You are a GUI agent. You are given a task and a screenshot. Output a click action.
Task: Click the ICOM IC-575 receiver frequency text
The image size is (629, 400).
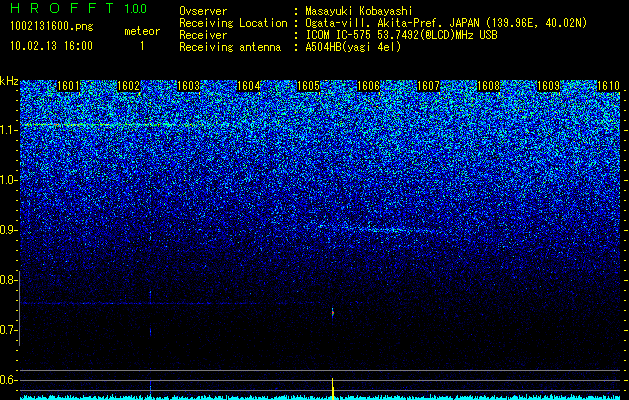pyautogui.click(x=401, y=35)
